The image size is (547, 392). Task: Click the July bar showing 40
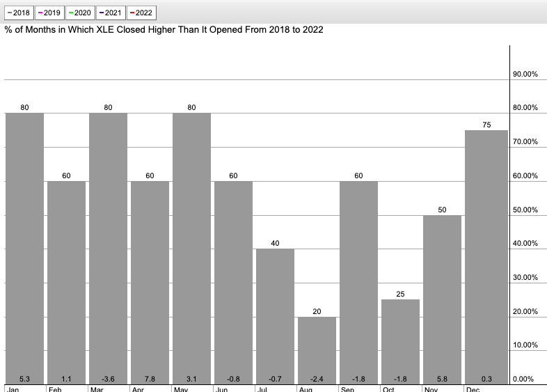click(275, 315)
